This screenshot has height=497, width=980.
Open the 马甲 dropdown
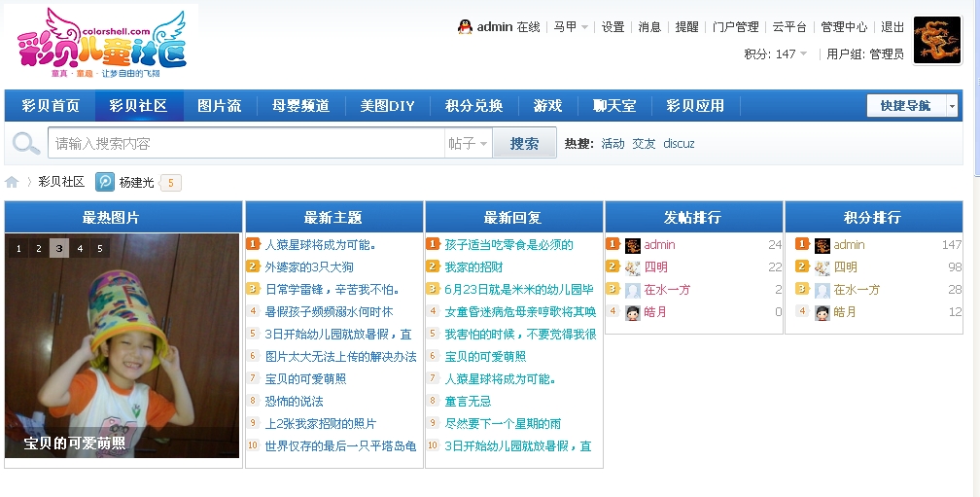pos(571,27)
